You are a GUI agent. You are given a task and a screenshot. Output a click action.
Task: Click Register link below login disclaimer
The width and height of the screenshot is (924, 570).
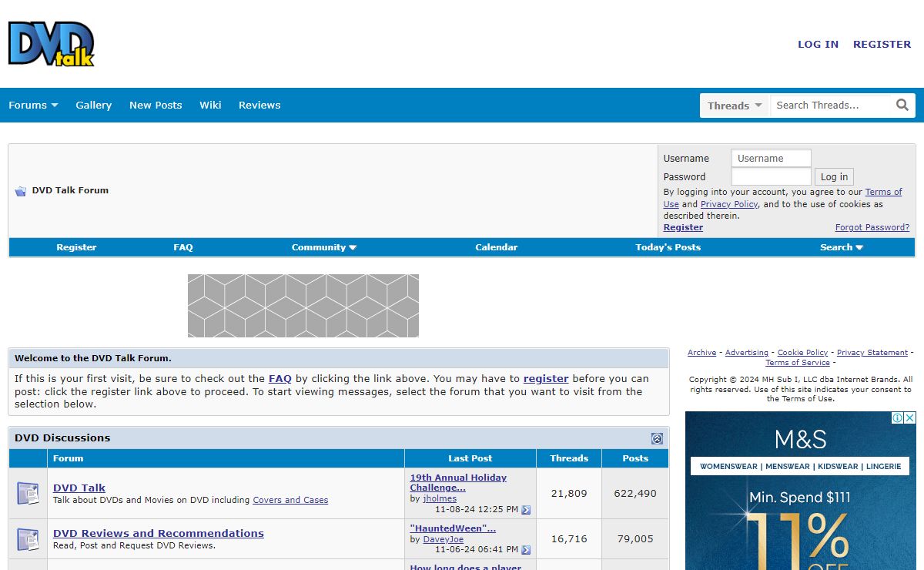click(x=683, y=227)
